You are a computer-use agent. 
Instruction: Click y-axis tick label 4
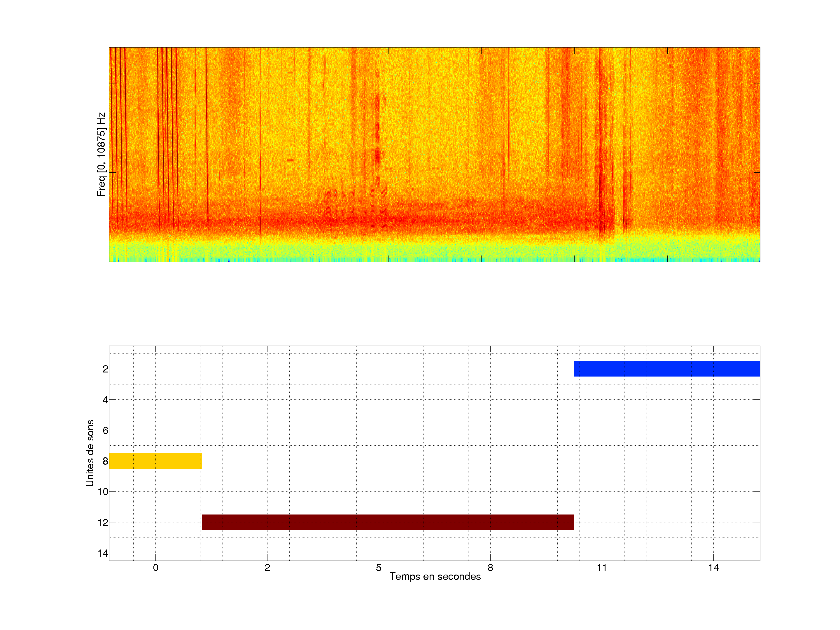105,400
